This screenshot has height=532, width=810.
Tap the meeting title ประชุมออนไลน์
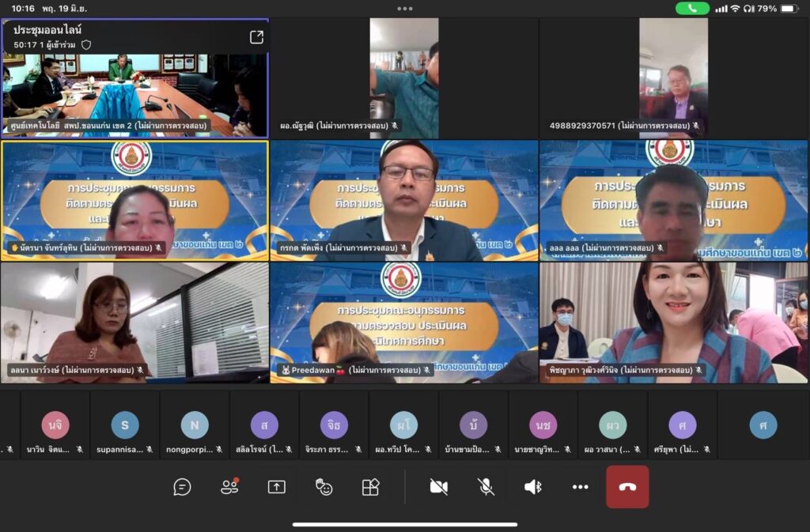[47, 30]
